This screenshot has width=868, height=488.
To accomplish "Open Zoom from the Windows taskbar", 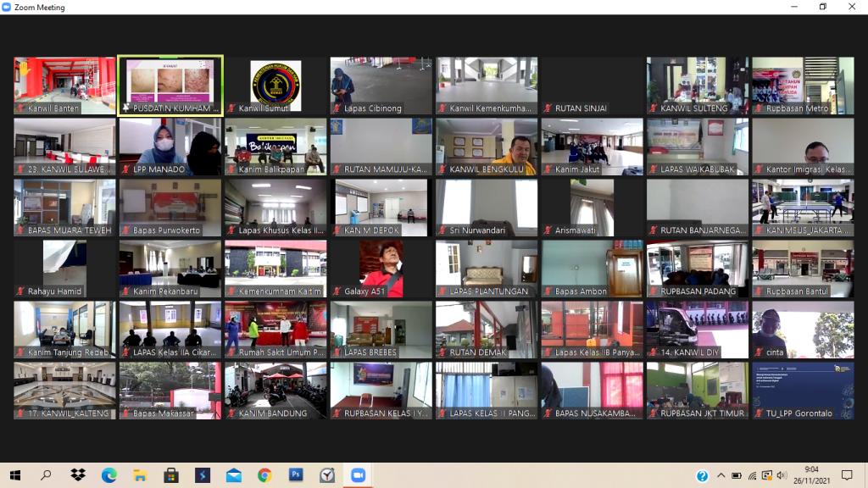I will [x=358, y=475].
